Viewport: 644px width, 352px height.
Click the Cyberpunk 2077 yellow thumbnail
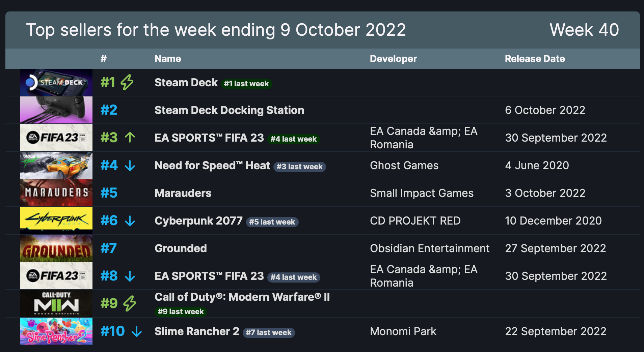click(56, 221)
